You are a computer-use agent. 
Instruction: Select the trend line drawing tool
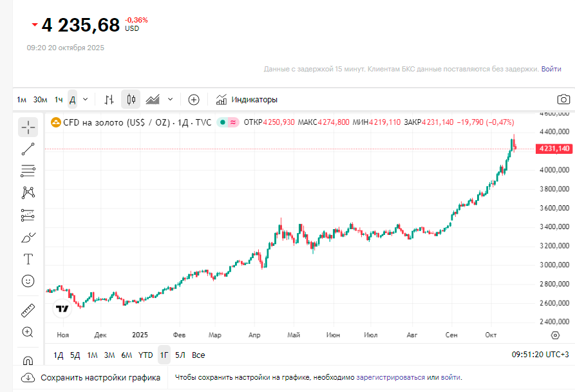(x=28, y=149)
